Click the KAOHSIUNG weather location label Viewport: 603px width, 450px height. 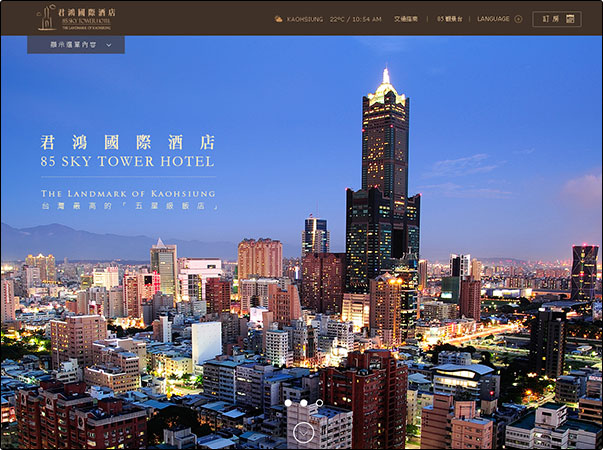[304, 19]
